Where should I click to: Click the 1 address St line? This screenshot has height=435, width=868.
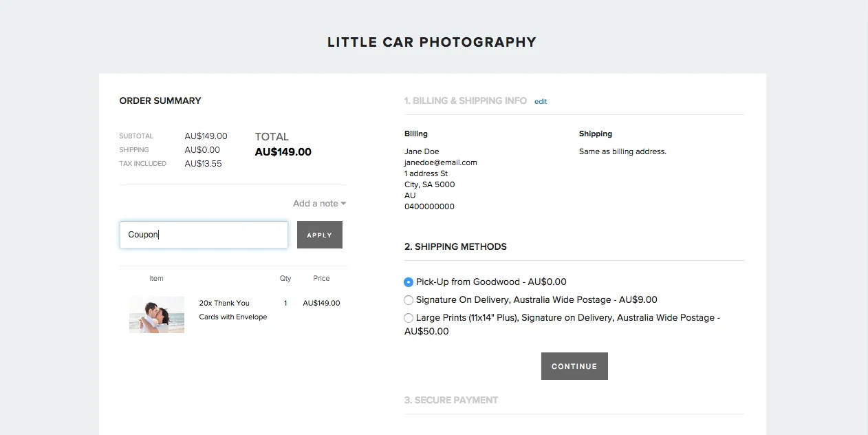426,173
